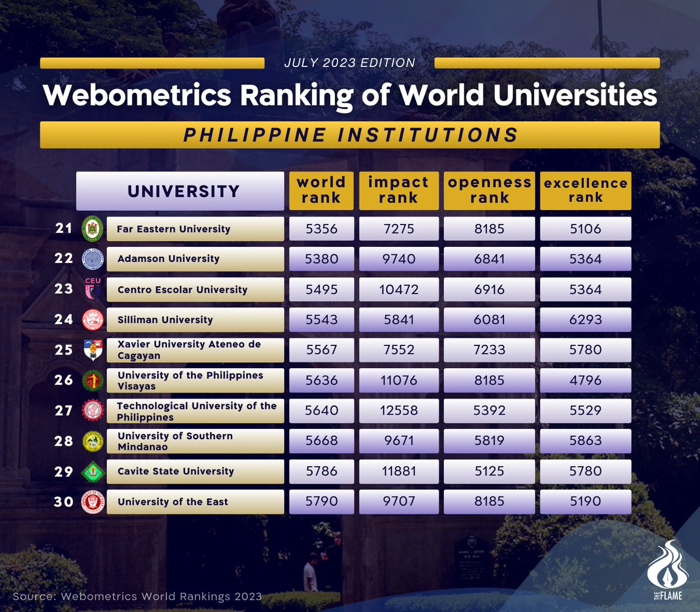Image resolution: width=700 pixels, height=612 pixels.
Task: Click world rank value 5640
Action: coord(321,411)
